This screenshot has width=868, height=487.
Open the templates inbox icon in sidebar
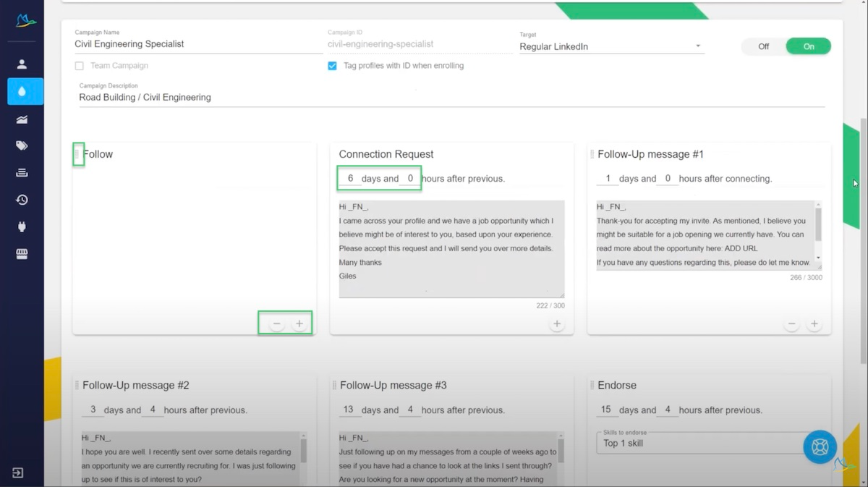pyautogui.click(x=24, y=172)
